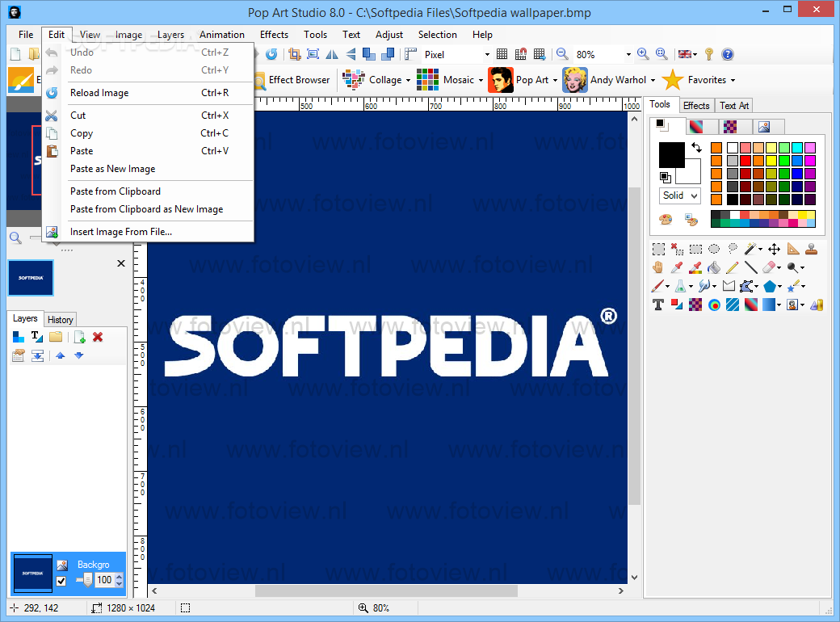Open the Effect Browser
Viewport: 840px width, 622px height.
(292, 80)
